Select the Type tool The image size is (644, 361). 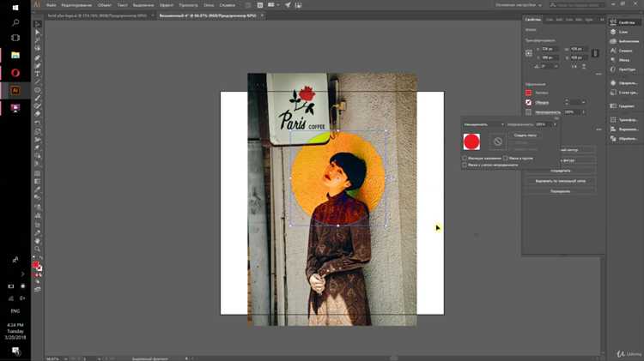click(x=38, y=74)
